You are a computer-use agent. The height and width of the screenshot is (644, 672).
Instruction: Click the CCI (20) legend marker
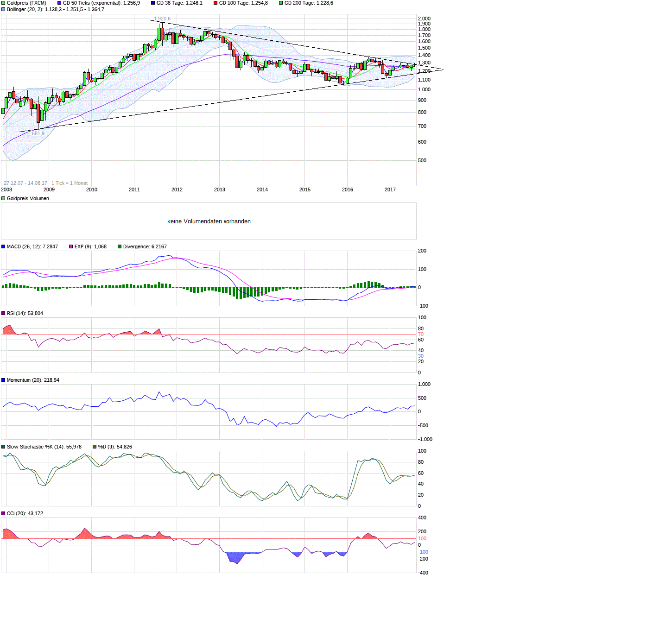pyautogui.click(x=3, y=513)
